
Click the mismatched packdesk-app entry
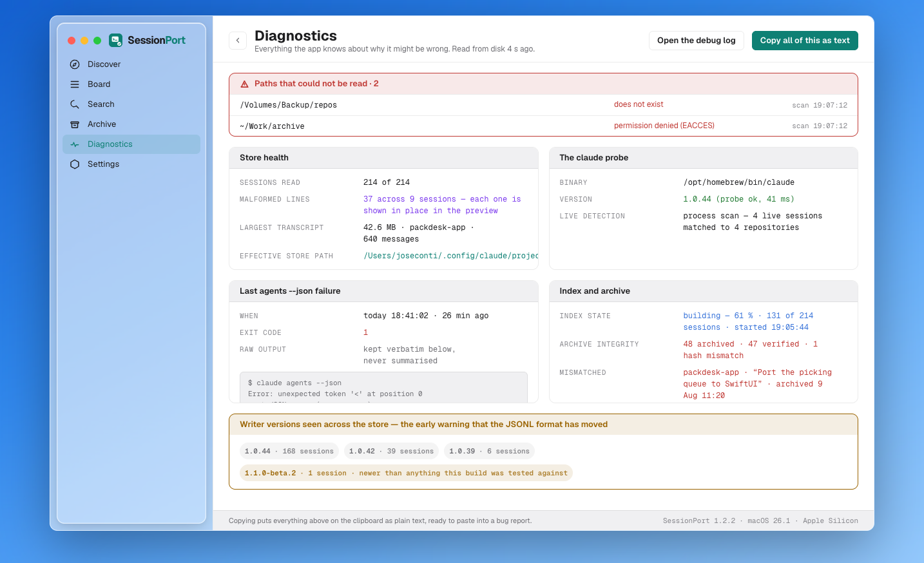pyautogui.click(x=757, y=384)
